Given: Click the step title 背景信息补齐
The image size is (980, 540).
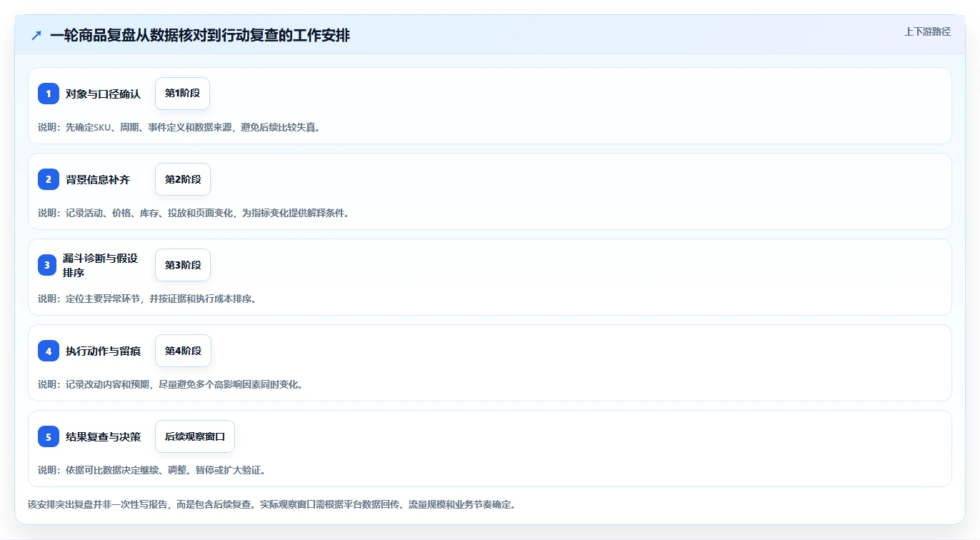Looking at the screenshot, I should click(98, 179).
